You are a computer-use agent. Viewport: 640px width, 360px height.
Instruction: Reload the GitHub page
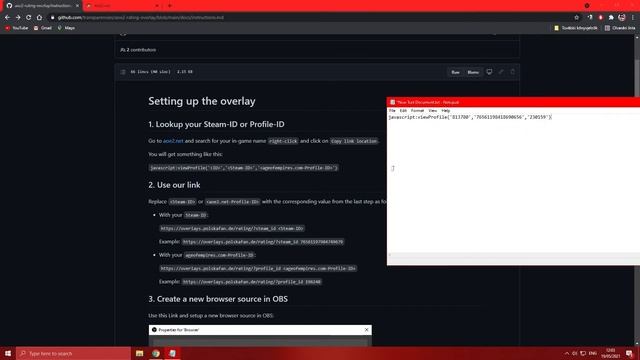pyautogui.click(x=29, y=18)
